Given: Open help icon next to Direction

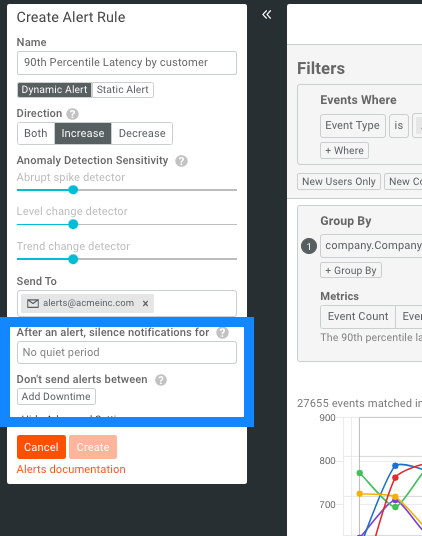Looking at the screenshot, I should pyautogui.click(x=72, y=113).
